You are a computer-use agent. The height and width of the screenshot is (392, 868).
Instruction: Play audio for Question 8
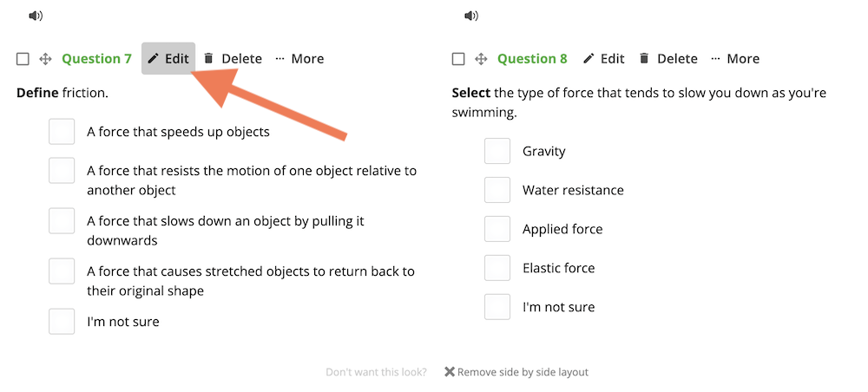[x=471, y=16]
